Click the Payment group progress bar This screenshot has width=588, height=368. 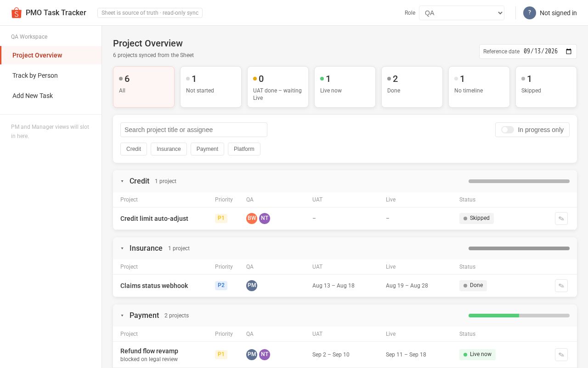[519, 316]
